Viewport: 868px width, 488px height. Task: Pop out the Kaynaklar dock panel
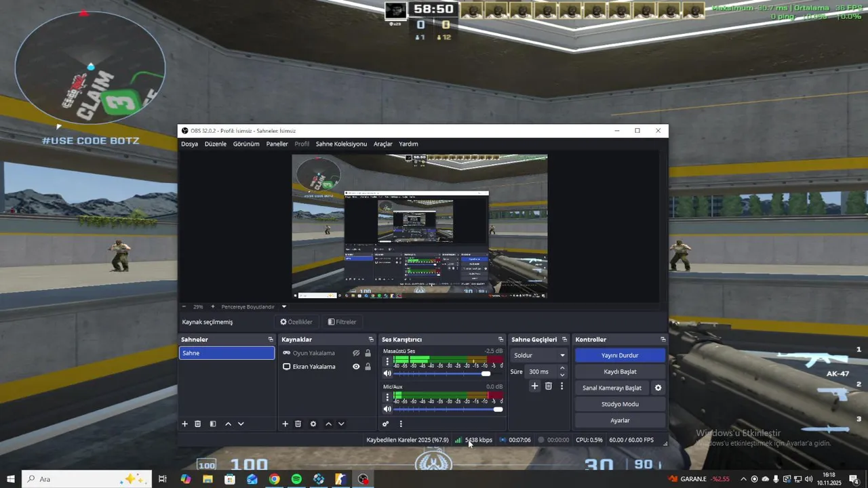point(371,340)
